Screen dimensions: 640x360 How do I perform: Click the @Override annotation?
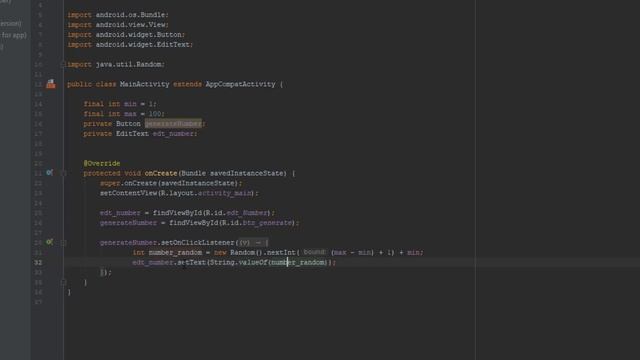coord(102,163)
